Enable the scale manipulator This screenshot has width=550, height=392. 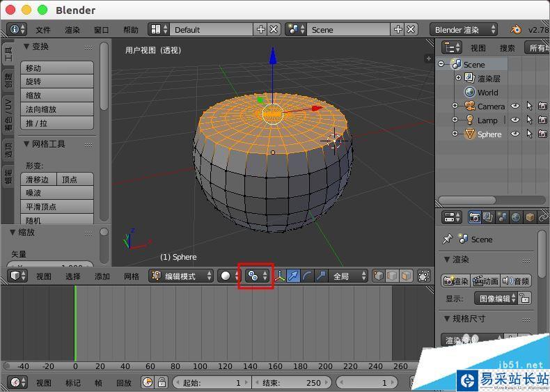pyautogui.click(x=320, y=276)
